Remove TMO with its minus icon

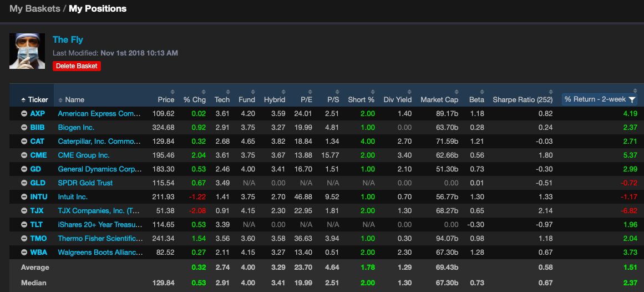coord(24,239)
